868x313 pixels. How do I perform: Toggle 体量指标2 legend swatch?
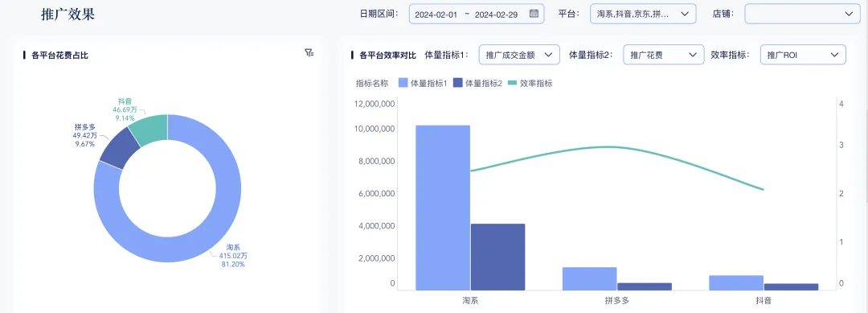click(458, 83)
